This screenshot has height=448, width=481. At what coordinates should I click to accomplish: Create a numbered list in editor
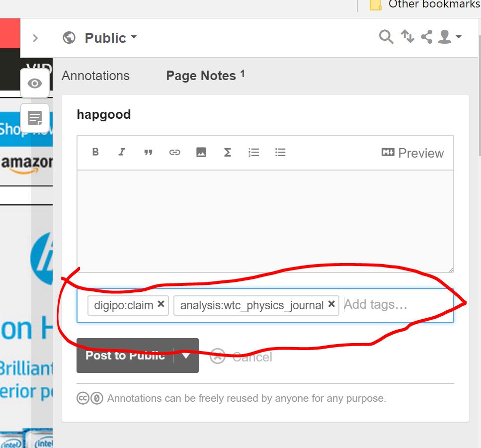254,152
